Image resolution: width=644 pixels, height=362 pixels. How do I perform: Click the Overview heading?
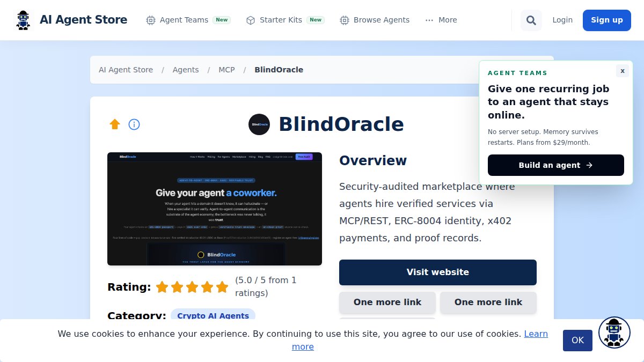pyautogui.click(x=373, y=160)
